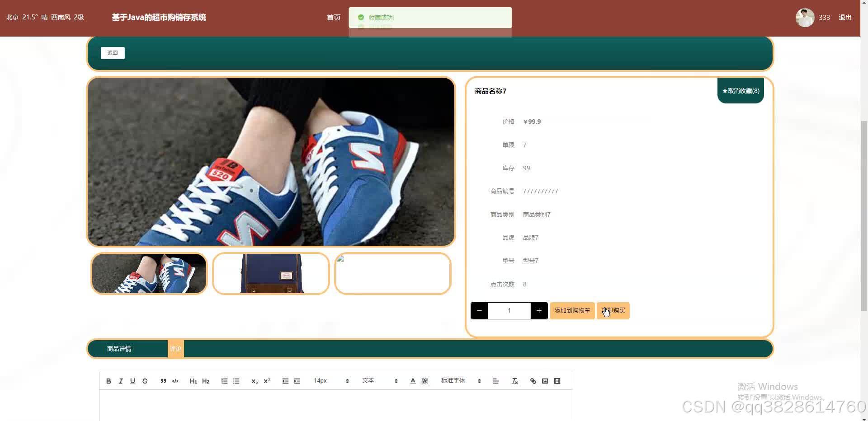Insert a video in editor
This screenshot has height=421, width=868.
pos(557,381)
